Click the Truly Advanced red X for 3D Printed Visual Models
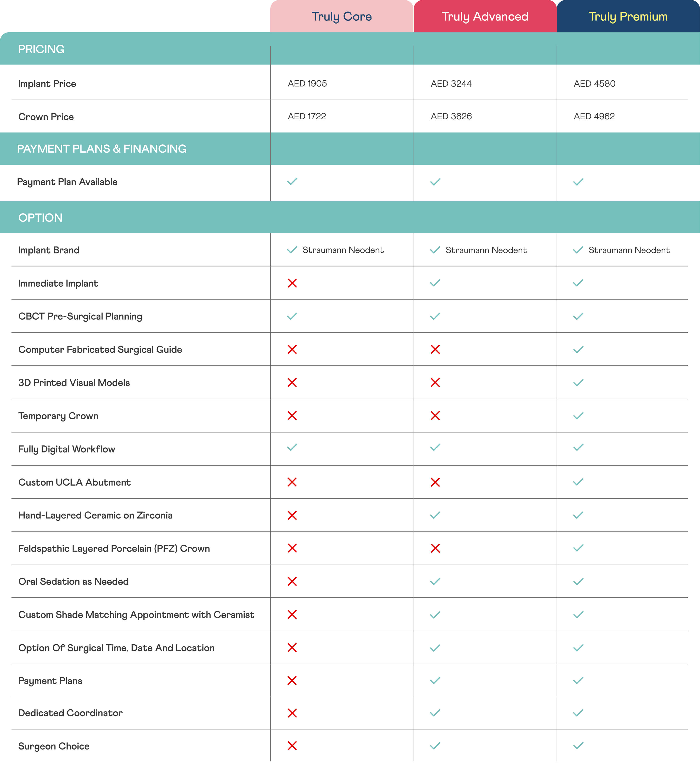Viewport: 700px width, 772px height. pyautogui.click(x=435, y=383)
